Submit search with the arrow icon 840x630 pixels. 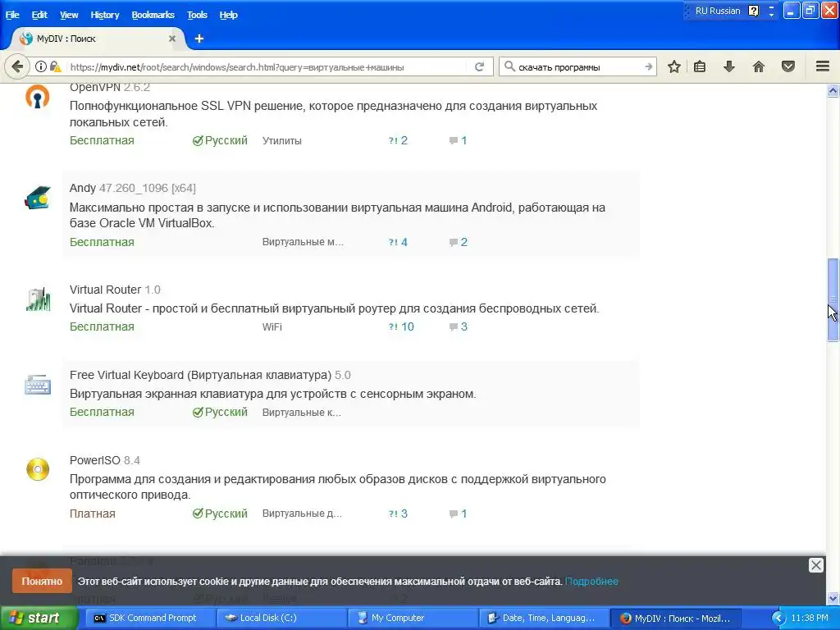648,66
